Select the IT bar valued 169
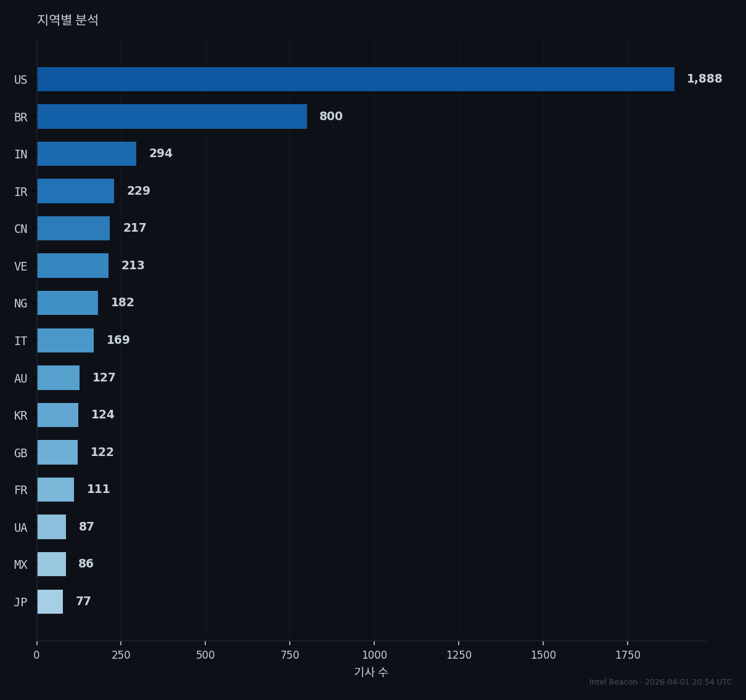746x700 pixels. click(x=65, y=341)
